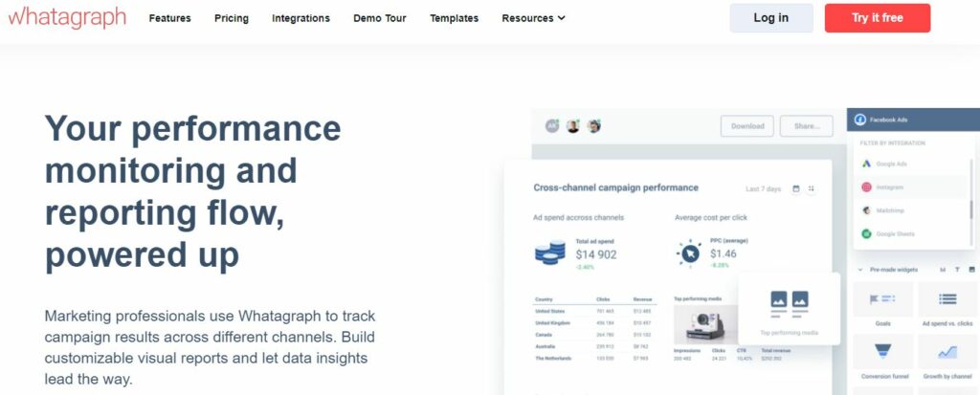Click the camera thumbnail in top performing media

point(705,324)
